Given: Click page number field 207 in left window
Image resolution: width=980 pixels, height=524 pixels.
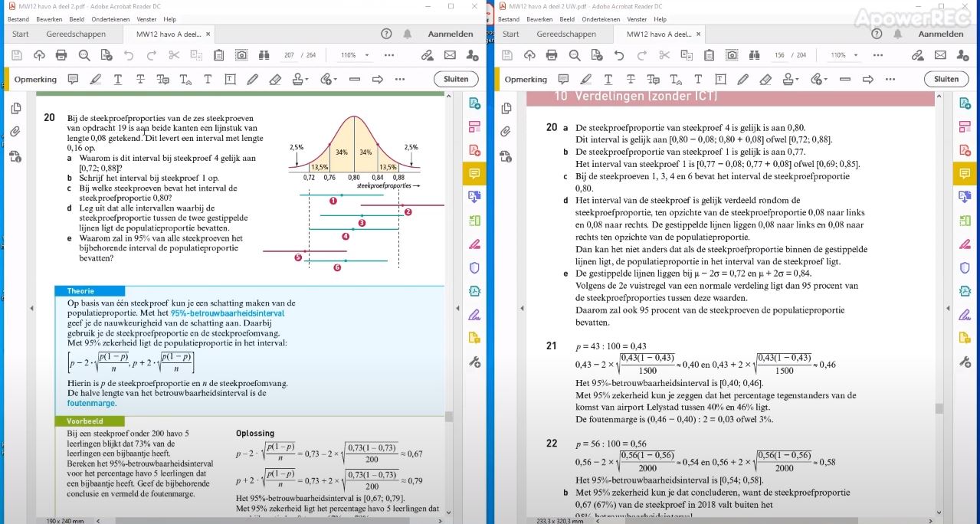Looking at the screenshot, I should (289, 55).
